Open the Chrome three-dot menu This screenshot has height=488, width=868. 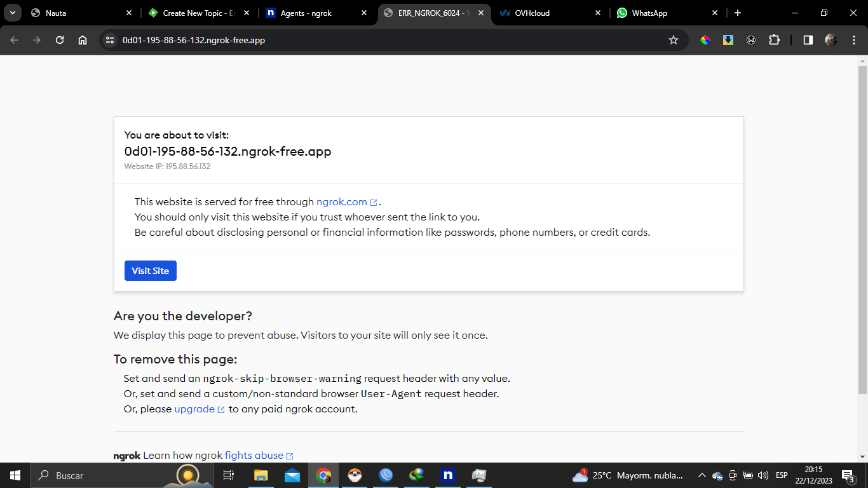pos(853,40)
